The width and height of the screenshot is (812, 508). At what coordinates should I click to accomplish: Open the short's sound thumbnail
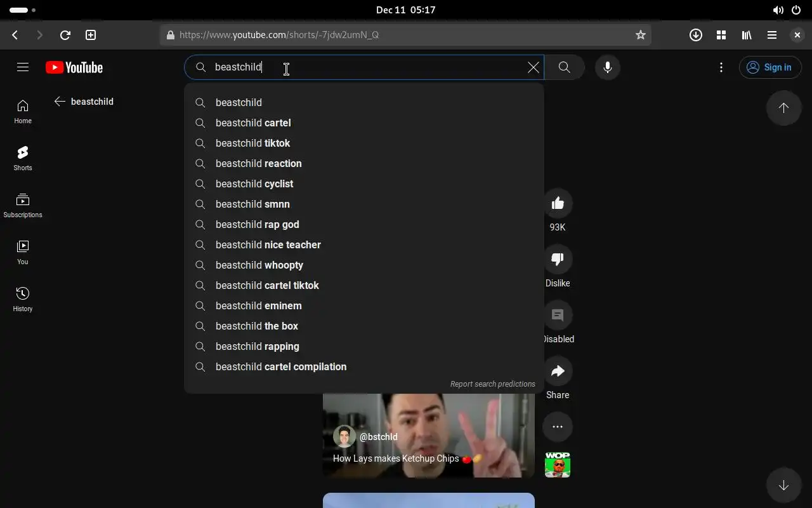tap(558, 465)
